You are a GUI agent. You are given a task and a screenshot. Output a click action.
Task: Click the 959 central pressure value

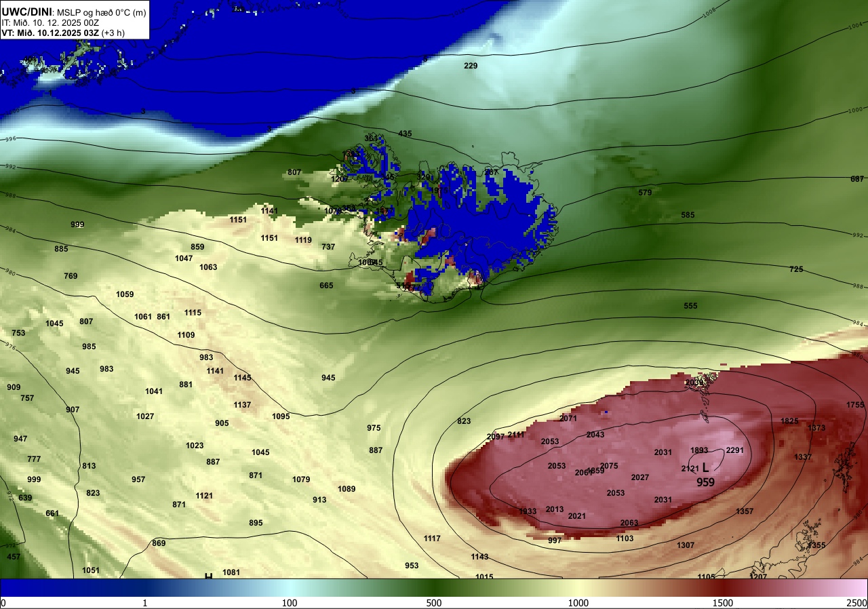pos(706,482)
